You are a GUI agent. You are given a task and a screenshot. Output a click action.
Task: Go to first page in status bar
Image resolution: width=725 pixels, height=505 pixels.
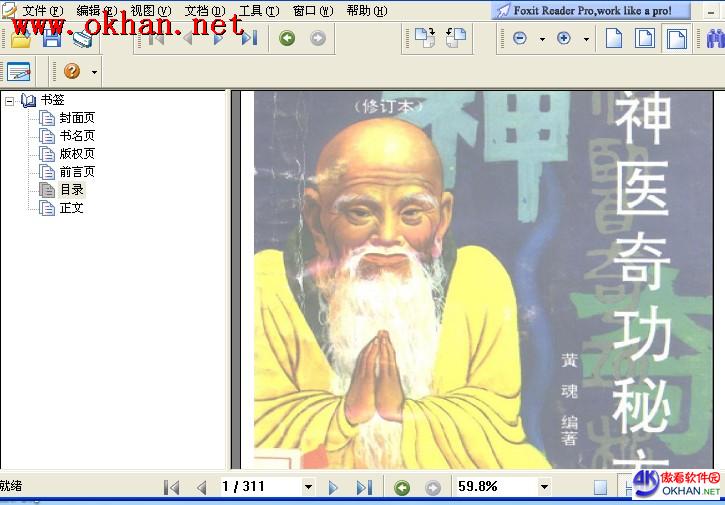[x=172, y=487]
